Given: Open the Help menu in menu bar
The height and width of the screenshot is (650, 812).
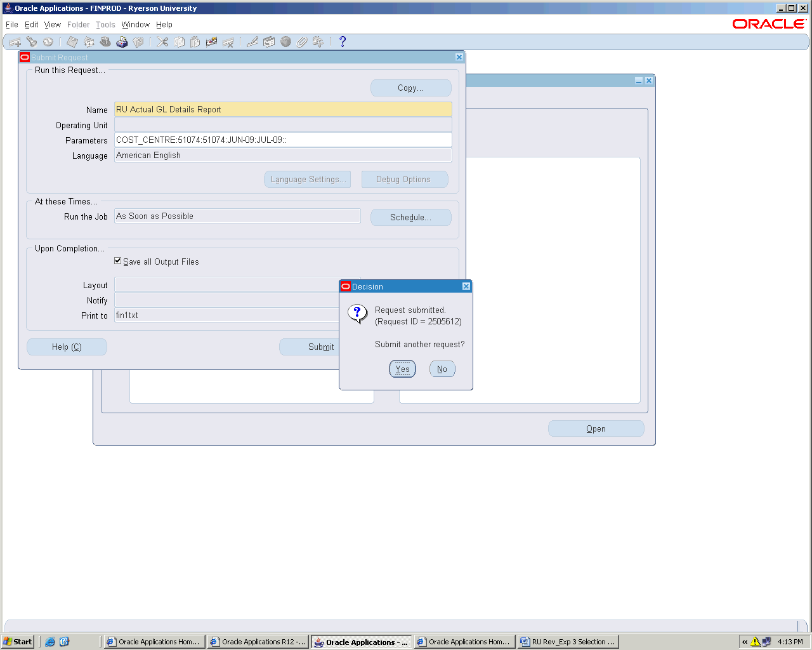Looking at the screenshot, I should pyautogui.click(x=164, y=25).
